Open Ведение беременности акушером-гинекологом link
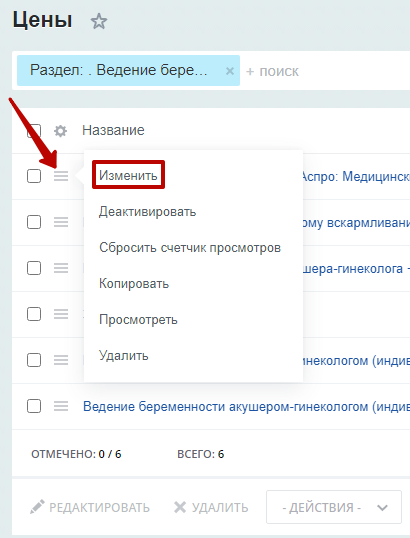The width and height of the screenshot is (410, 538). [246, 407]
